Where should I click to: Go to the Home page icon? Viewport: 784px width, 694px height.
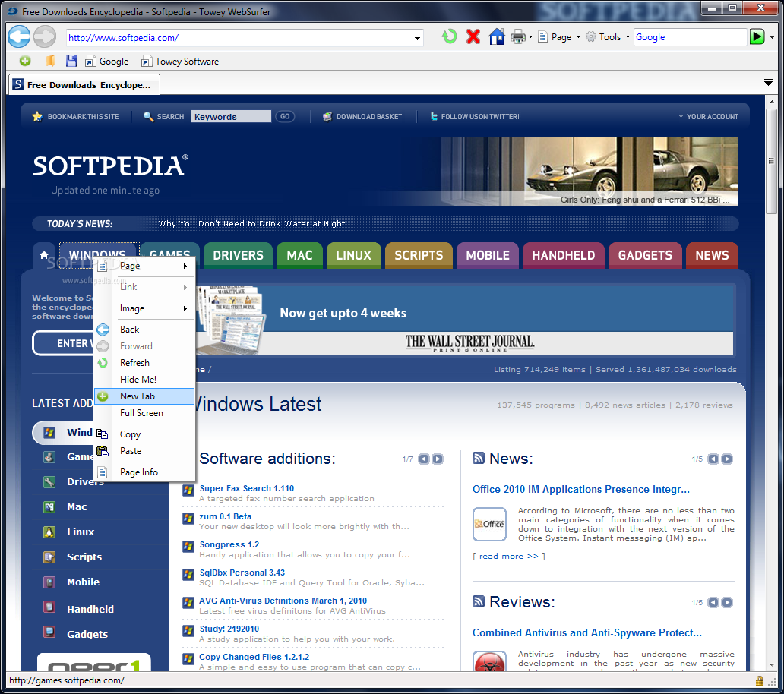click(x=497, y=36)
